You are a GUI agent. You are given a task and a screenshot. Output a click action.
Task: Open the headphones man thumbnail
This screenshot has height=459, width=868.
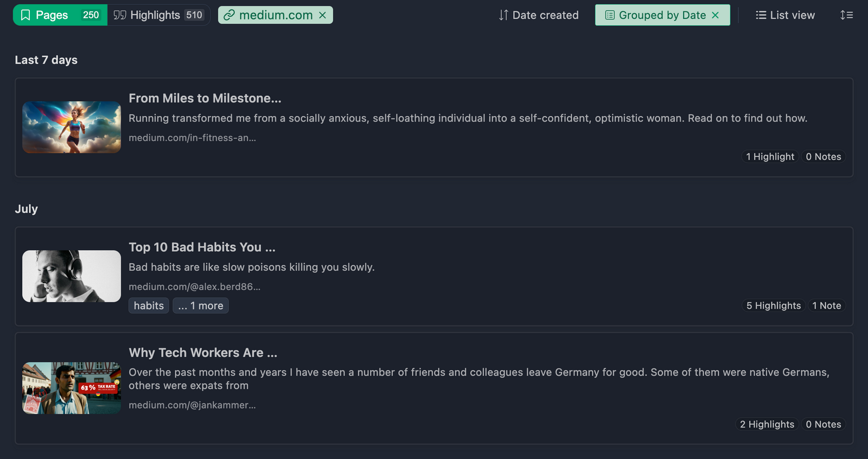(72, 276)
